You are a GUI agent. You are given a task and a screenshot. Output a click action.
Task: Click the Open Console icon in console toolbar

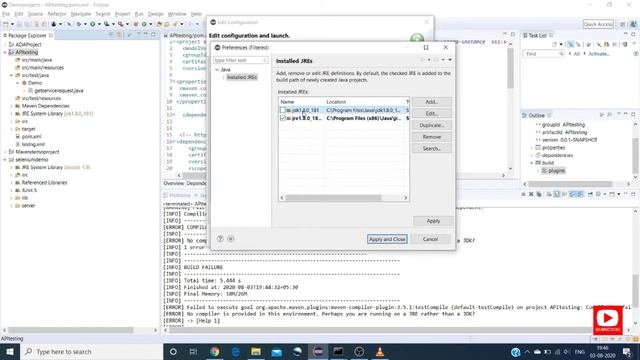click(612, 194)
